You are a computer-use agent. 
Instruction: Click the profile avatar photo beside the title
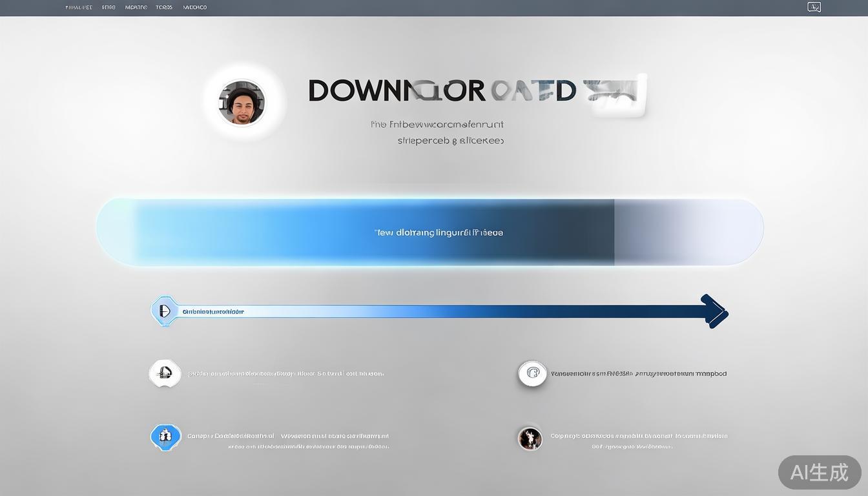pos(242,102)
